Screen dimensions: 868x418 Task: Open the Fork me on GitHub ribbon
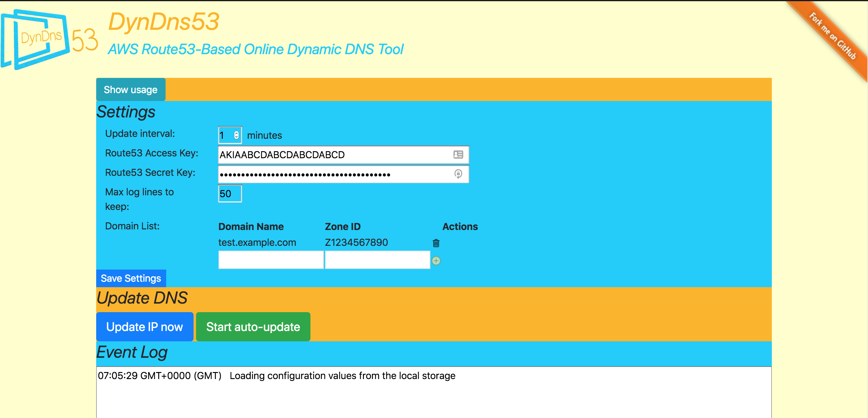click(x=832, y=36)
